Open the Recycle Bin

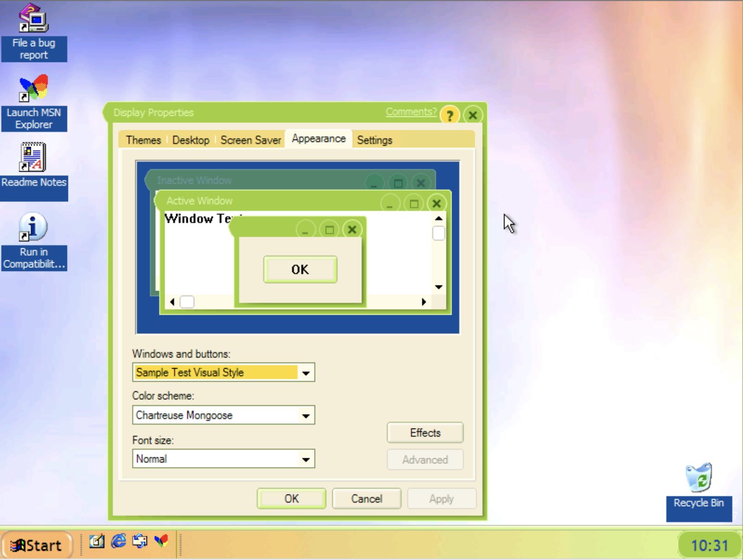(700, 483)
